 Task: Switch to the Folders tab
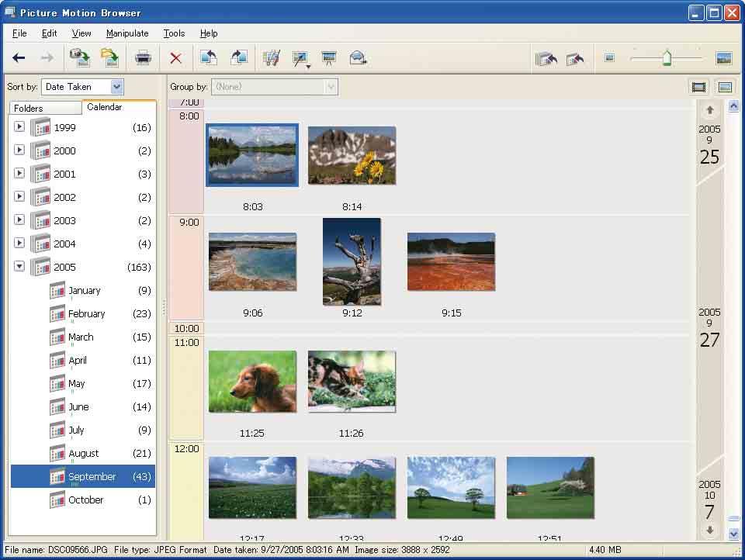[45, 109]
